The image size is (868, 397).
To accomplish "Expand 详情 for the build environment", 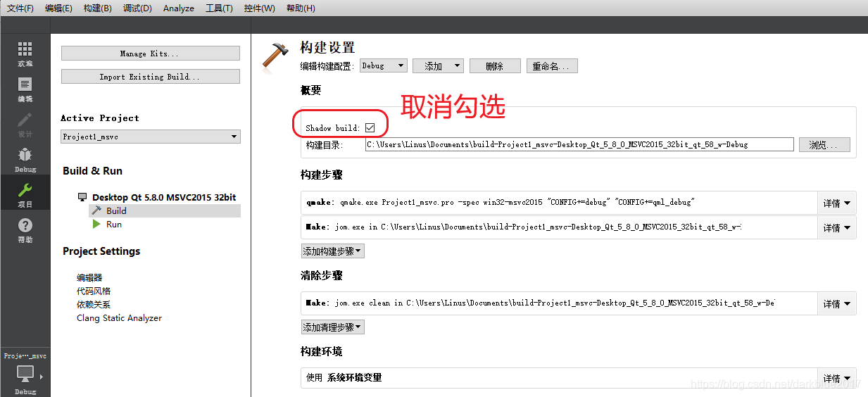I will 837,378.
